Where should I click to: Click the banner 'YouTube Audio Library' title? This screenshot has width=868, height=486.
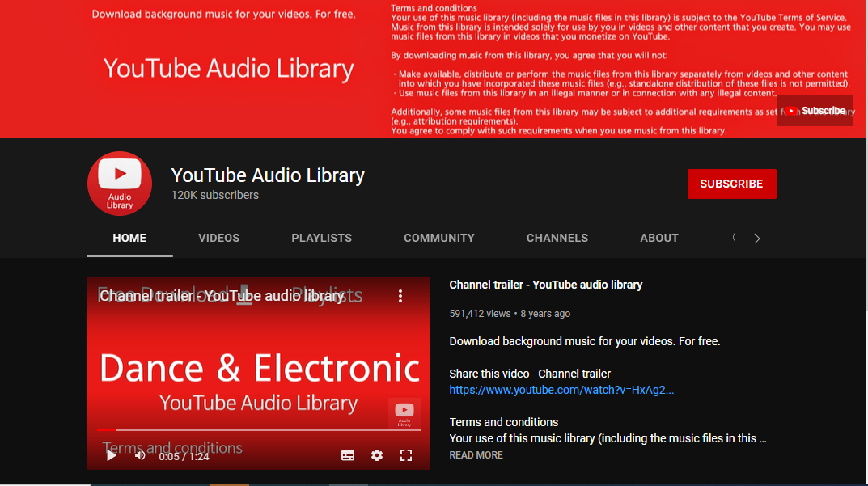click(x=229, y=69)
